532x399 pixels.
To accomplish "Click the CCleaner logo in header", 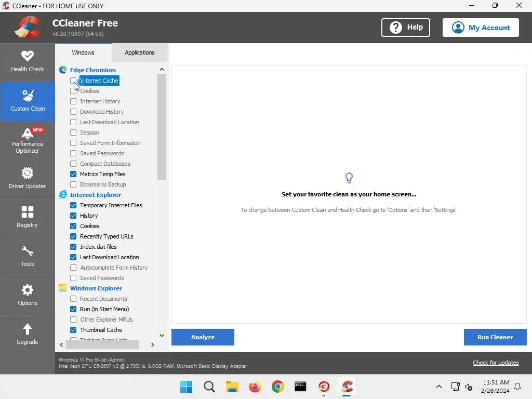I will [27, 27].
